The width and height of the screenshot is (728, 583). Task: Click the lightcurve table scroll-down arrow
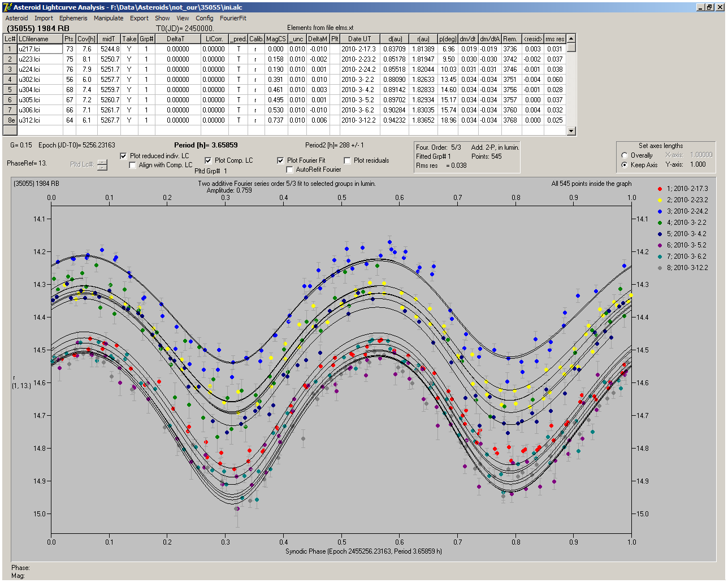571,131
